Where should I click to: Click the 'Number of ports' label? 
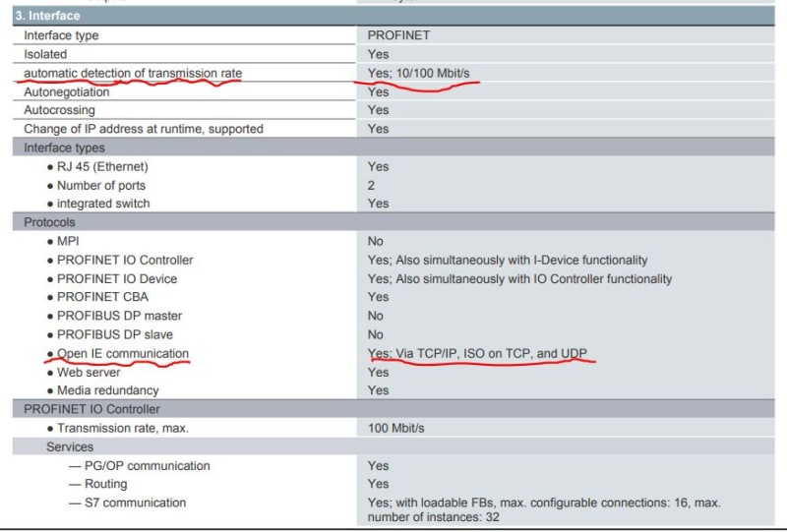point(101,186)
